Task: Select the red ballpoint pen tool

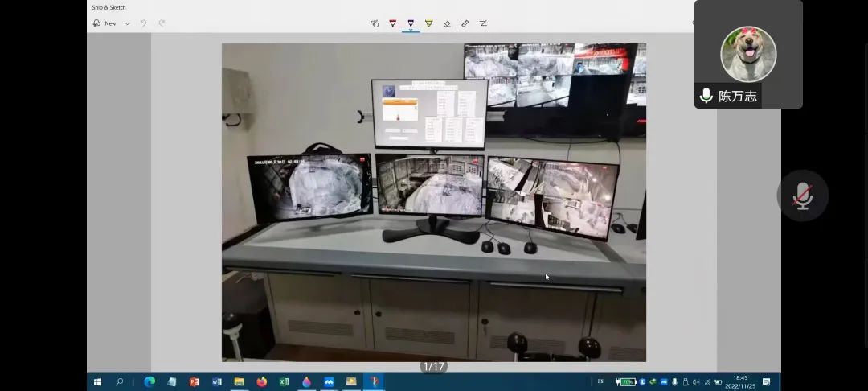Action: [x=392, y=23]
